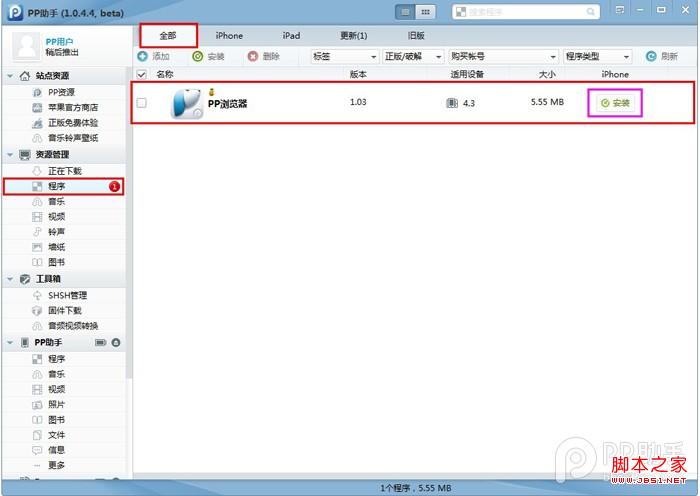The height and width of the screenshot is (496, 700).
Task: Open the 购买帐号 dropdown
Action: coord(504,56)
